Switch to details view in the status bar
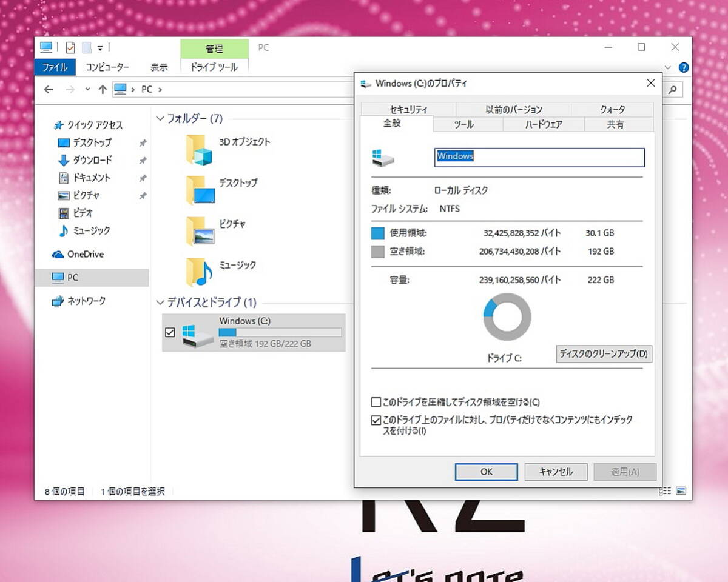Image resolution: width=728 pixels, height=582 pixels. [666, 491]
